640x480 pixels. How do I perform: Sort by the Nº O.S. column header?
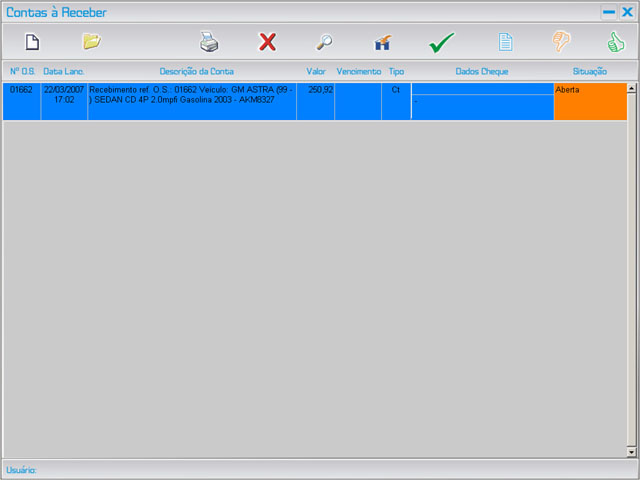click(22, 72)
